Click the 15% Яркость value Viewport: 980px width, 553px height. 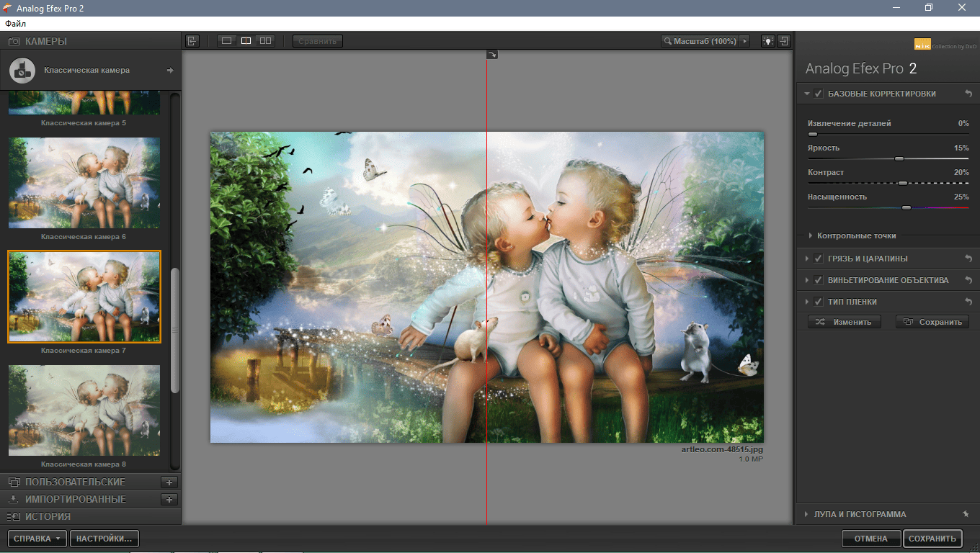[961, 148]
